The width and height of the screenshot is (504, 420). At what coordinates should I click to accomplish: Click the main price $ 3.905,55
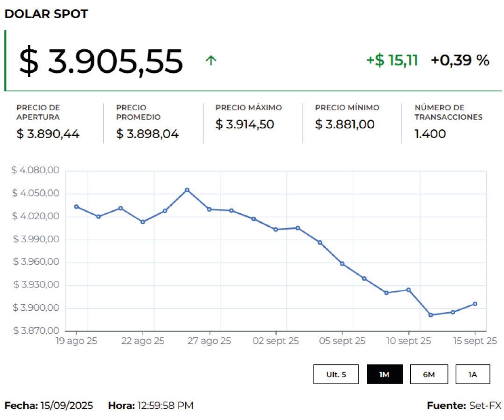point(101,62)
